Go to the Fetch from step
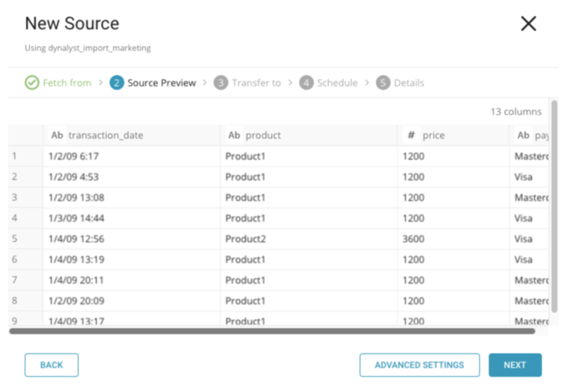The height and width of the screenshot is (392, 565). click(67, 83)
